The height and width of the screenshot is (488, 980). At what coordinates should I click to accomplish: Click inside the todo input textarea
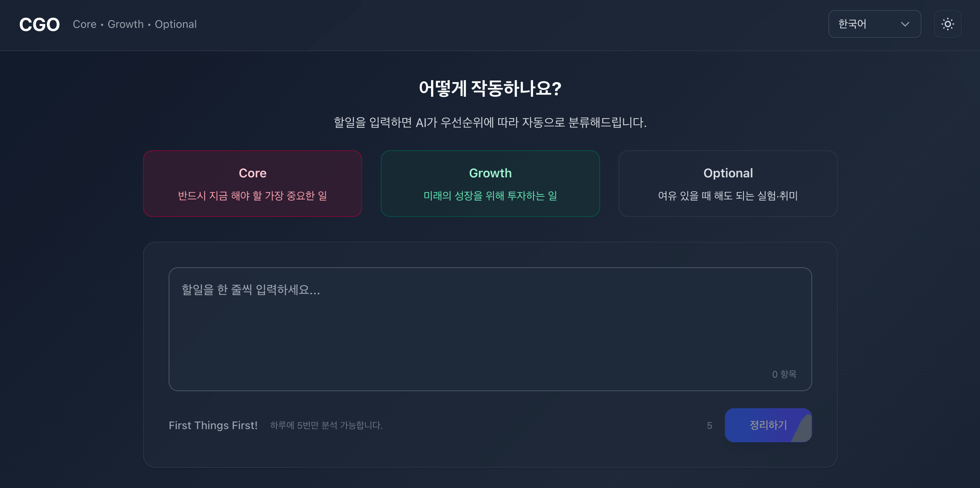(490, 329)
